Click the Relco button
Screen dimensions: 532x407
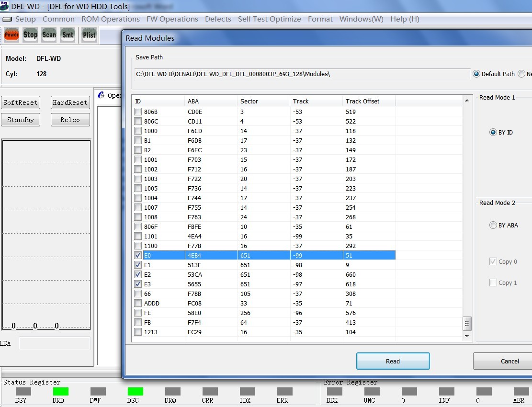(70, 120)
